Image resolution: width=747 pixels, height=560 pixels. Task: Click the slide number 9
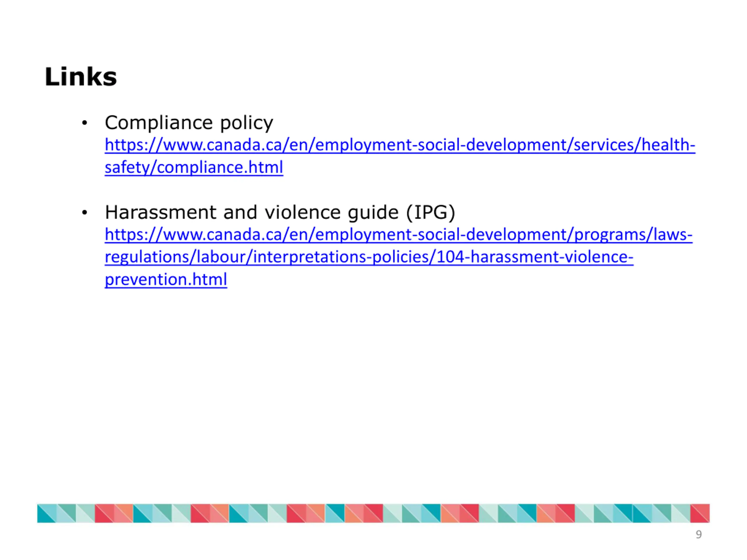tap(699, 535)
